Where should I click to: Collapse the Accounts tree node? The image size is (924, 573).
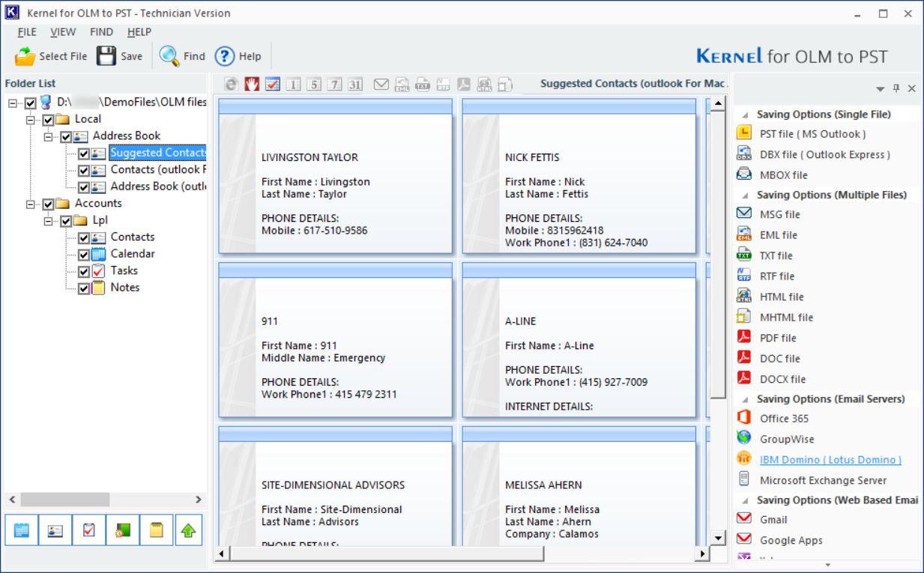(x=31, y=204)
